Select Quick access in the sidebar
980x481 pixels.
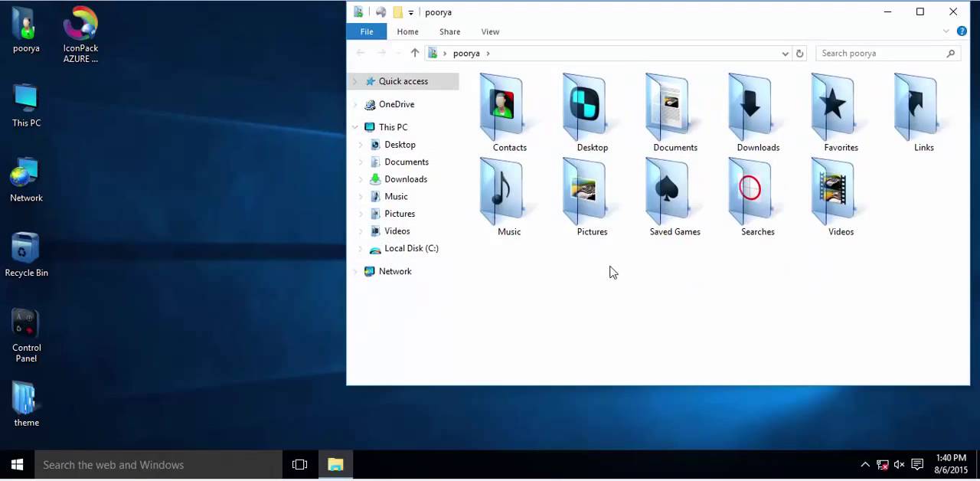pos(403,81)
